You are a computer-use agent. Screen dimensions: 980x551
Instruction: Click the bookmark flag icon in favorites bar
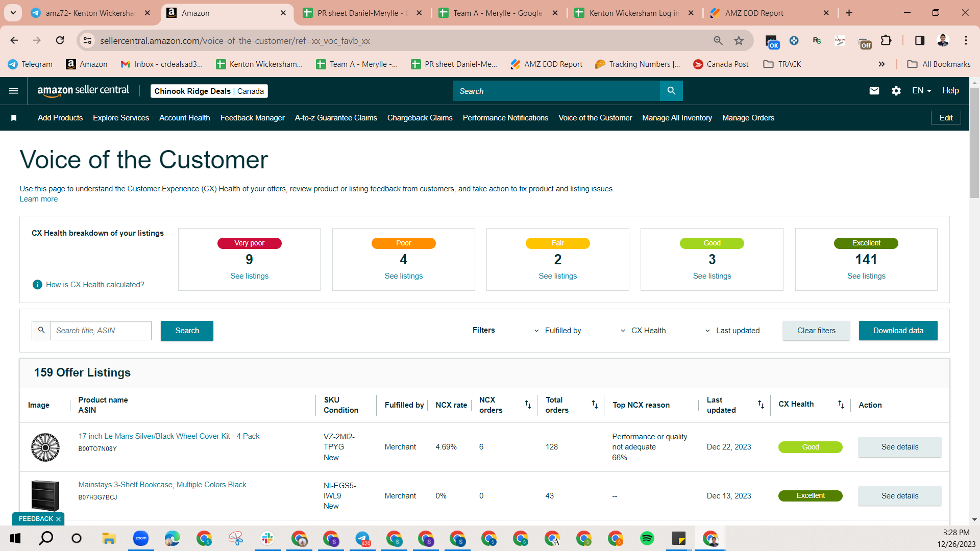[14, 118]
